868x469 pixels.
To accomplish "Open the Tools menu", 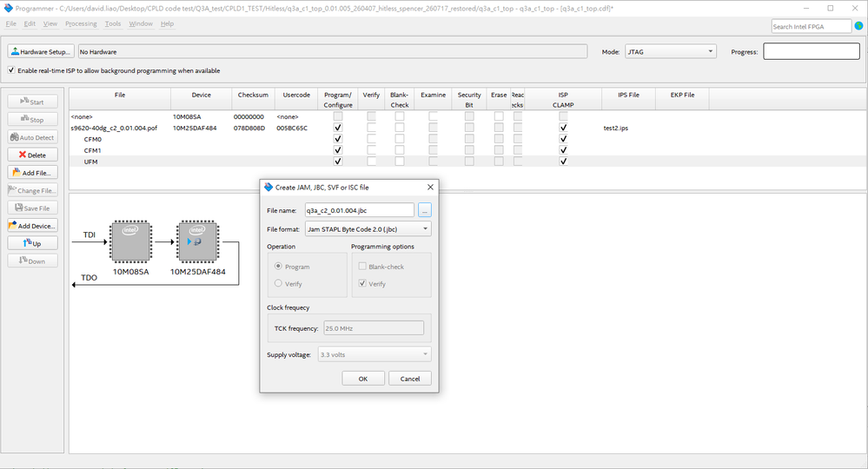I will click(113, 23).
